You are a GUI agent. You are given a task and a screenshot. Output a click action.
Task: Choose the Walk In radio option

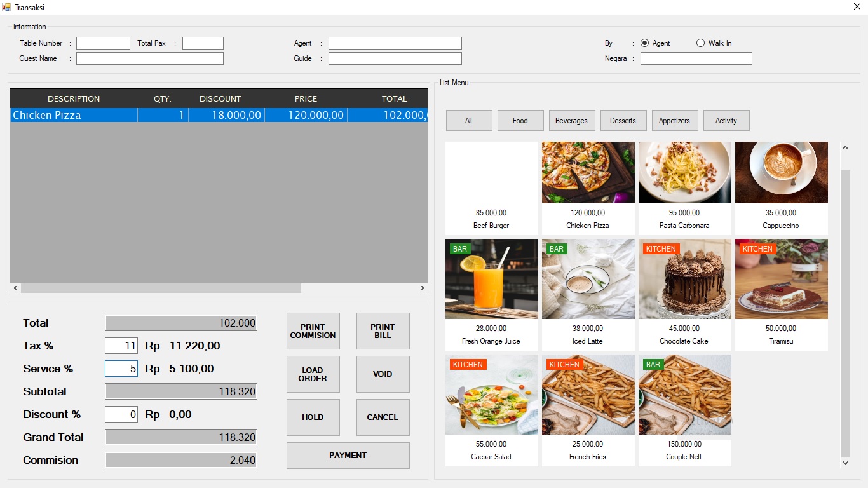[700, 43]
